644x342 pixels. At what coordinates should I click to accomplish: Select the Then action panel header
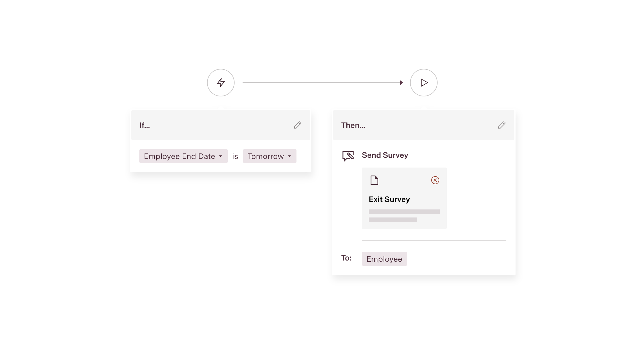click(353, 125)
